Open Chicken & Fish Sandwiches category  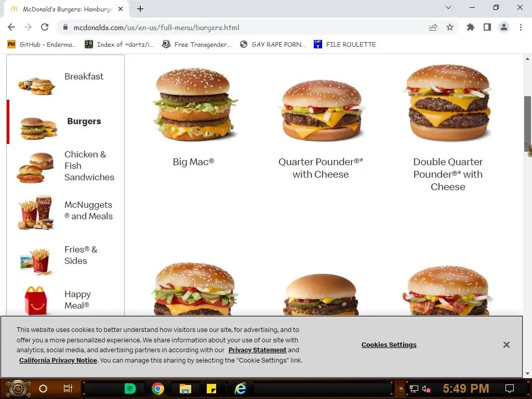[x=89, y=166]
